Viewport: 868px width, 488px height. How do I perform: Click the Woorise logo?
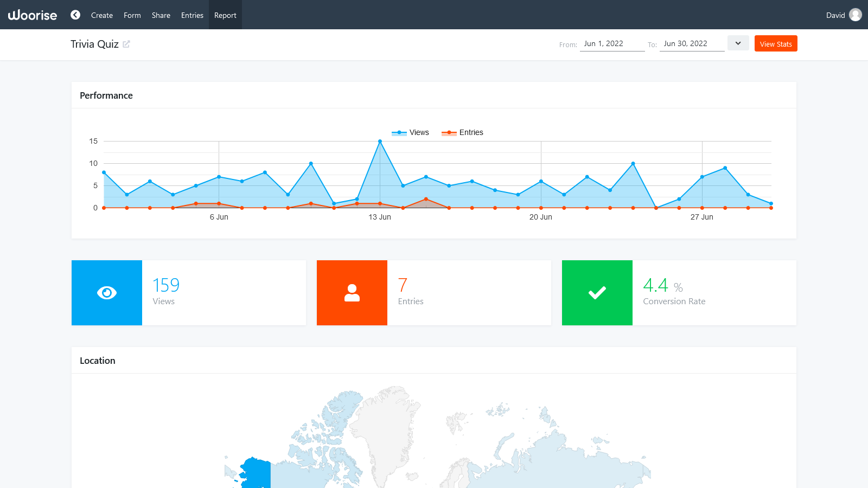tap(32, 15)
